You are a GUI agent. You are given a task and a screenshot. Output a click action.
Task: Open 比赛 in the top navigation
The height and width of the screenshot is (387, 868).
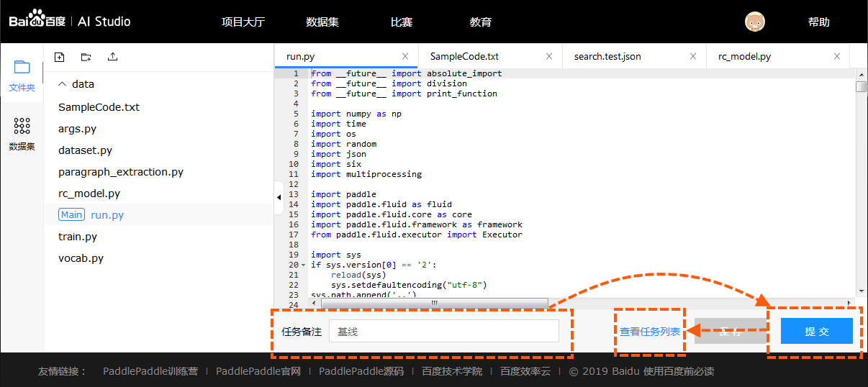click(402, 22)
